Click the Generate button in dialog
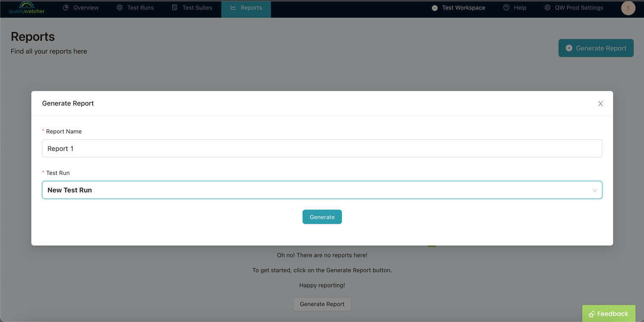Image resolution: width=644 pixels, height=322 pixels. [322, 217]
